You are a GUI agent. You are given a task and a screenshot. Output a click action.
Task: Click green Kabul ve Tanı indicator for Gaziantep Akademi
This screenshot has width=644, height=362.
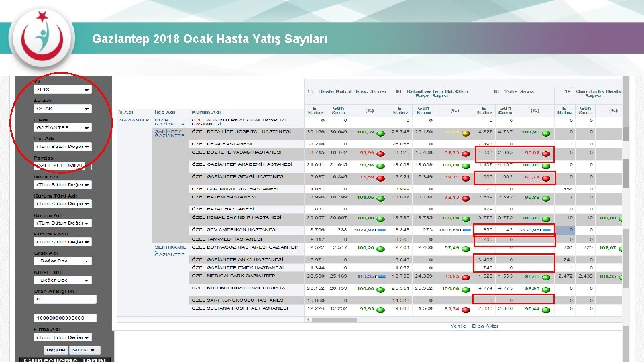pos(466,166)
